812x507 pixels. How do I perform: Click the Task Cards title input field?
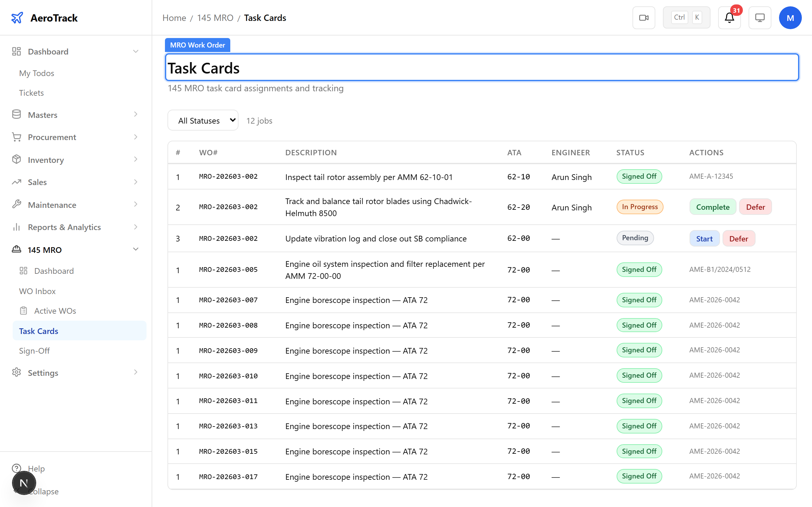click(x=403, y=67)
